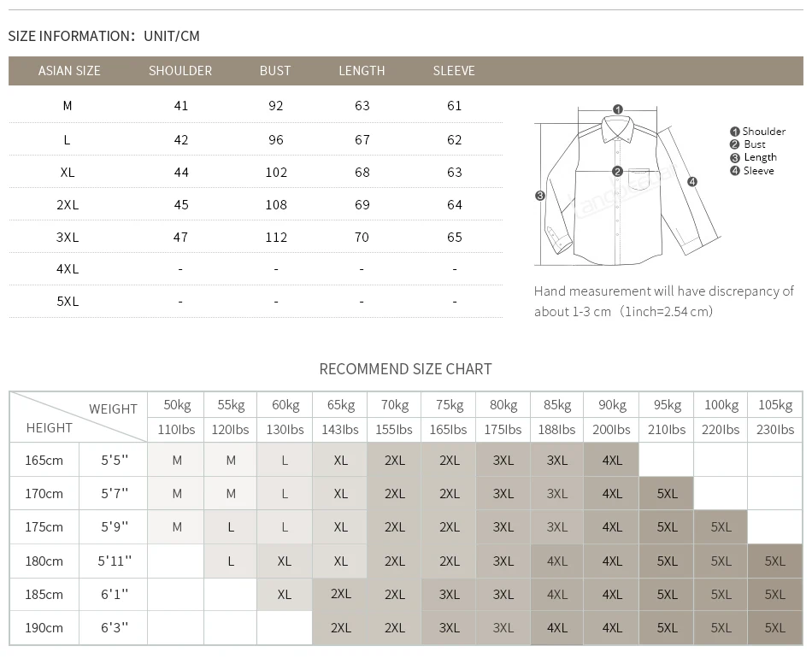812x658 pixels.
Task: Select the 3XL row label in size table
Action: (x=68, y=237)
